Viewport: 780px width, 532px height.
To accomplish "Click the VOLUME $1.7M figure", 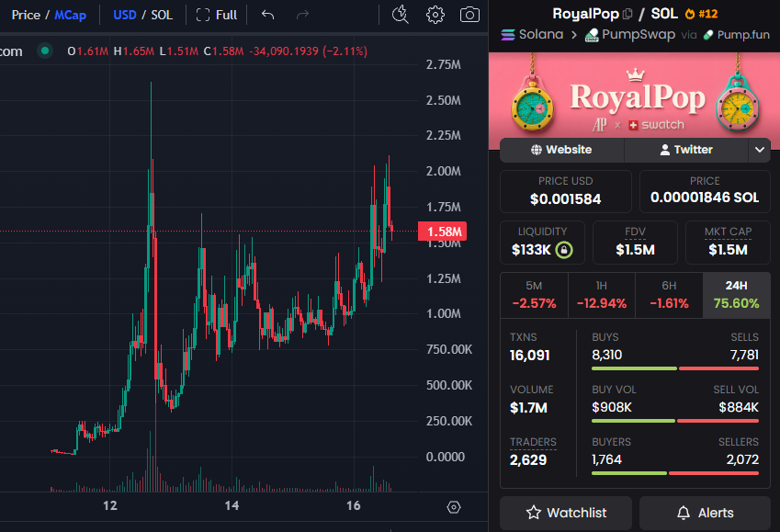I will coord(528,408).
